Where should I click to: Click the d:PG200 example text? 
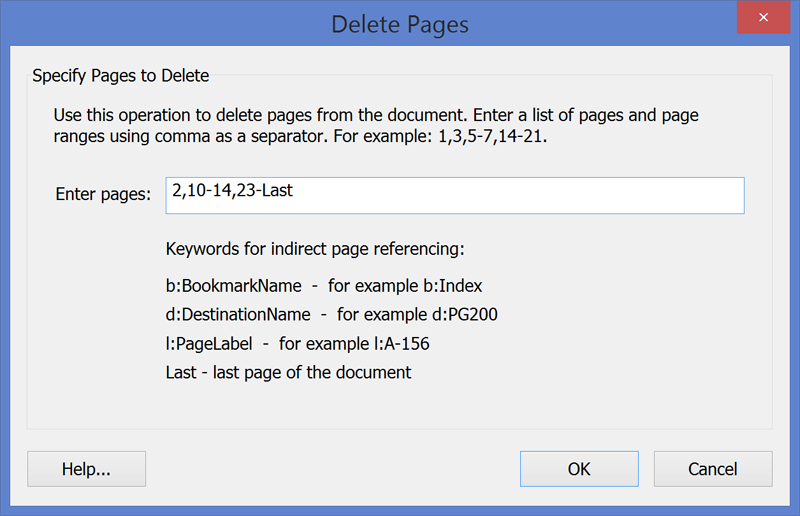465,314
